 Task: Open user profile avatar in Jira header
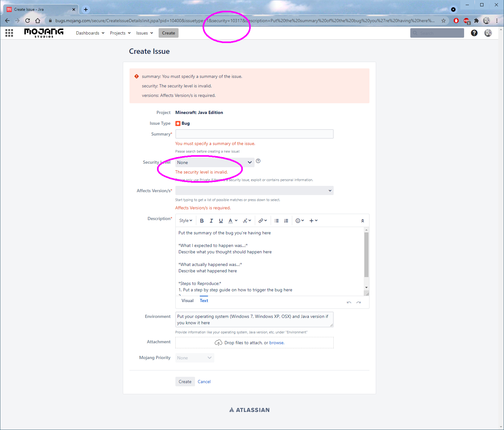pos(488,33)
